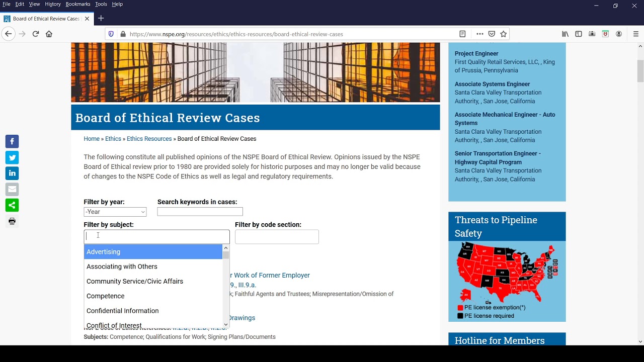This screenshot has height=362, width=644.
Task: Go back using the browser back arrow
Action: tap(8, 34)
